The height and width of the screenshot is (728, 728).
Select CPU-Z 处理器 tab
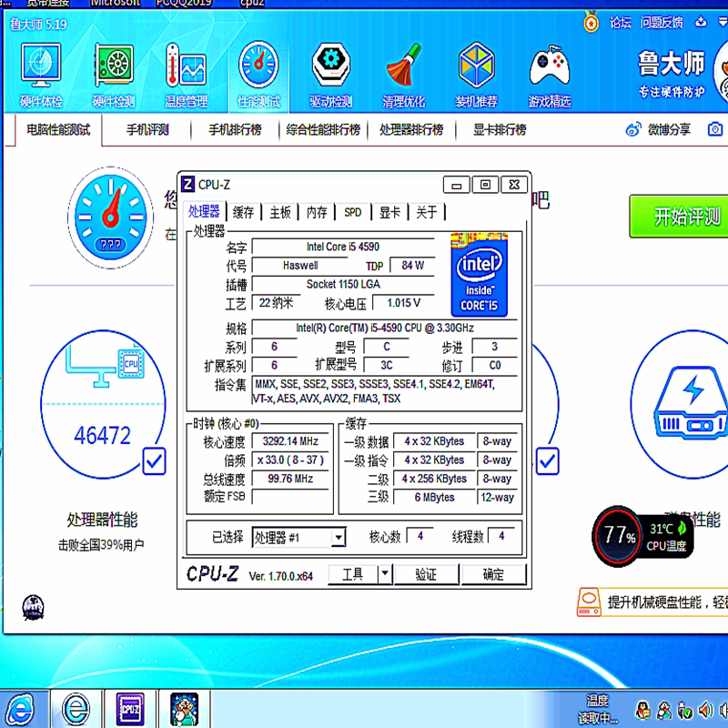pyautogui.click(x=204, y=212)
